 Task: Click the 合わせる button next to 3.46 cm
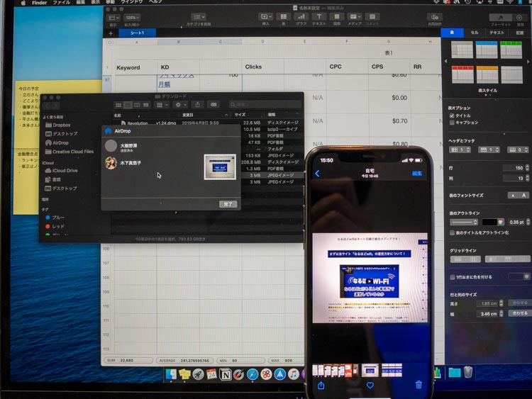pyautogui.click(x=520, y=313)
